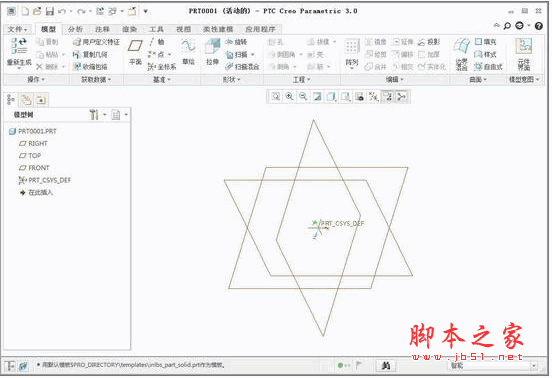Click the Save icon in quick access toolbar
The height and width of the screenshot is (378, 552).
coord(50,12)
